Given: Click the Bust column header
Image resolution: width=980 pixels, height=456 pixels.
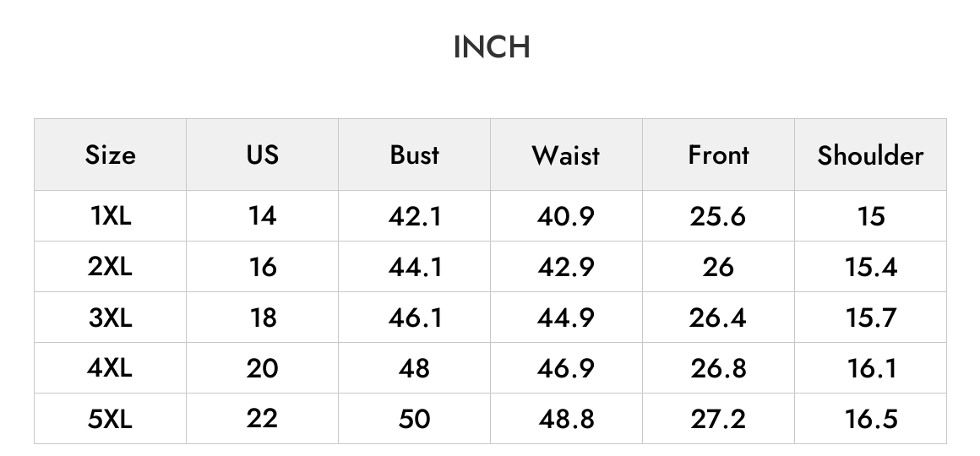Looking at the screenshot, I should click(414, 155).
